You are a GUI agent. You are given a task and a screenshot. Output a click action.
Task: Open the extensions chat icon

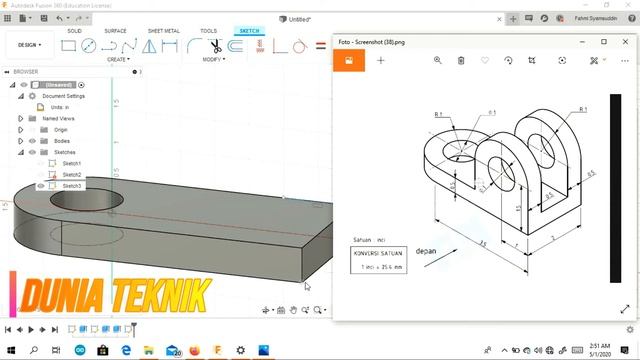tap(529, 18)
